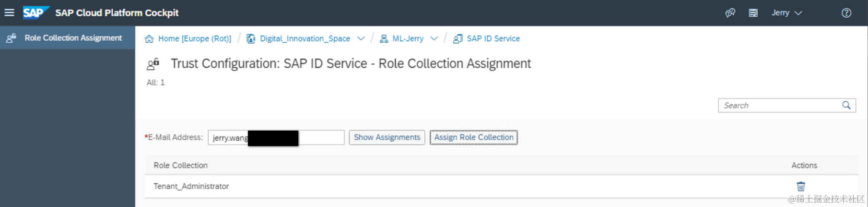
Task: Click the search magnifier icon
Action: coord(846,105)
